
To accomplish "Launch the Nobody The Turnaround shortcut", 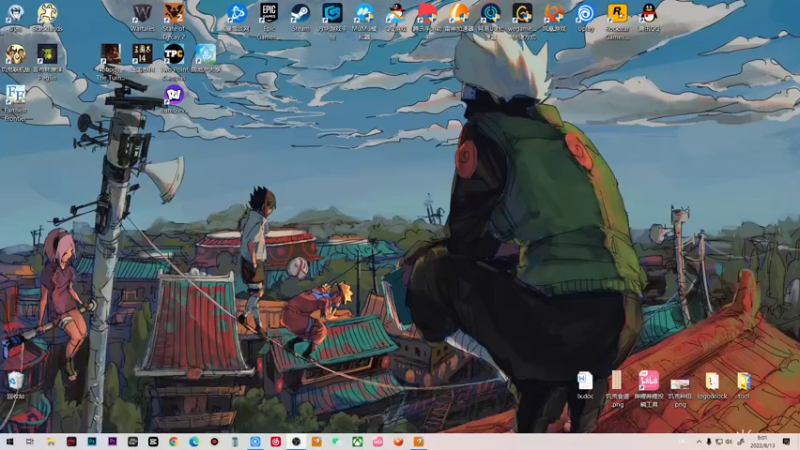I will tap(110, 62).
